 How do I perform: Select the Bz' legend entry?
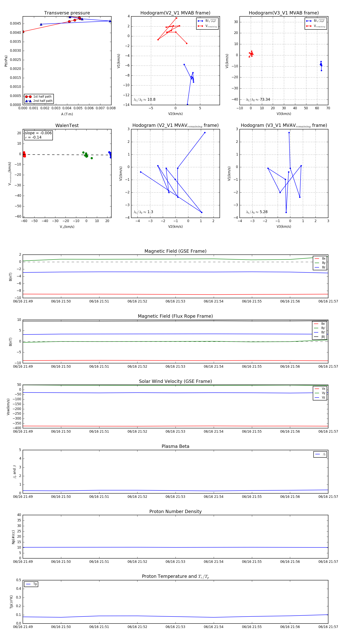click(320, 332)
